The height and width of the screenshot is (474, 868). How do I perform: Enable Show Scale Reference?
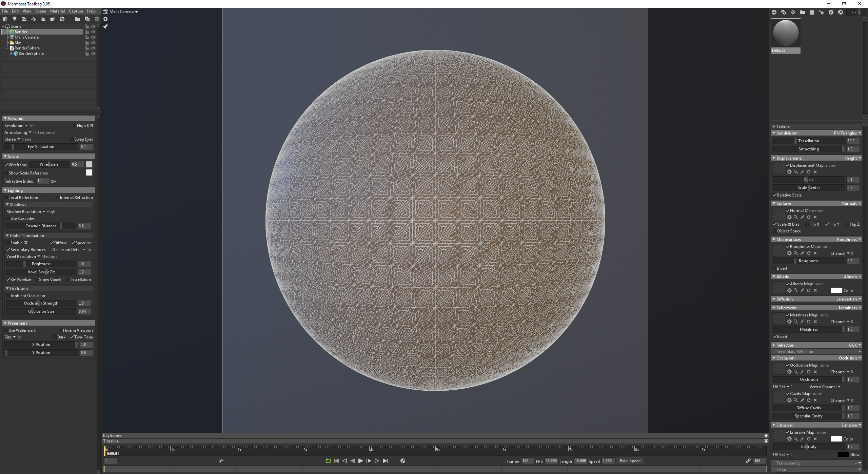point(6,173)
